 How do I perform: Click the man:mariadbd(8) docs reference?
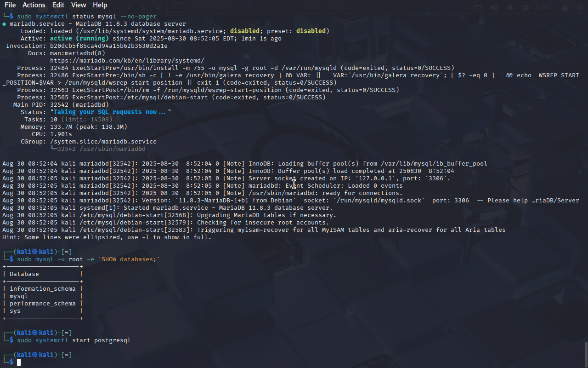[78, 53]
